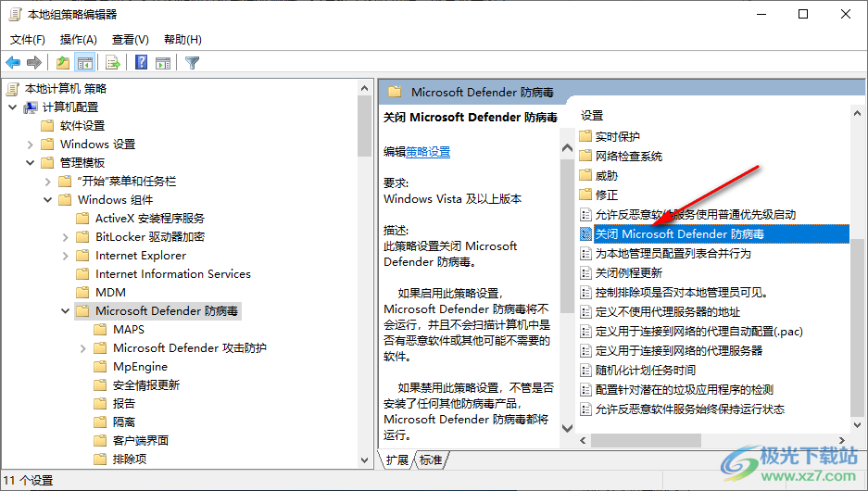Click the folder icon beside 隔离
Image resolution: width=868 pixels, height=491 pixels.
(x=100, y=422)
